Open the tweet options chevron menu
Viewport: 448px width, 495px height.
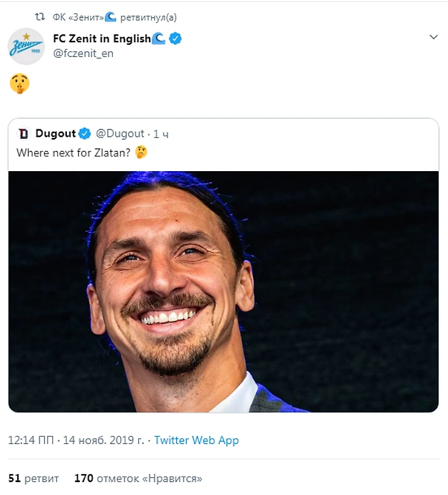tap(433, 37)
